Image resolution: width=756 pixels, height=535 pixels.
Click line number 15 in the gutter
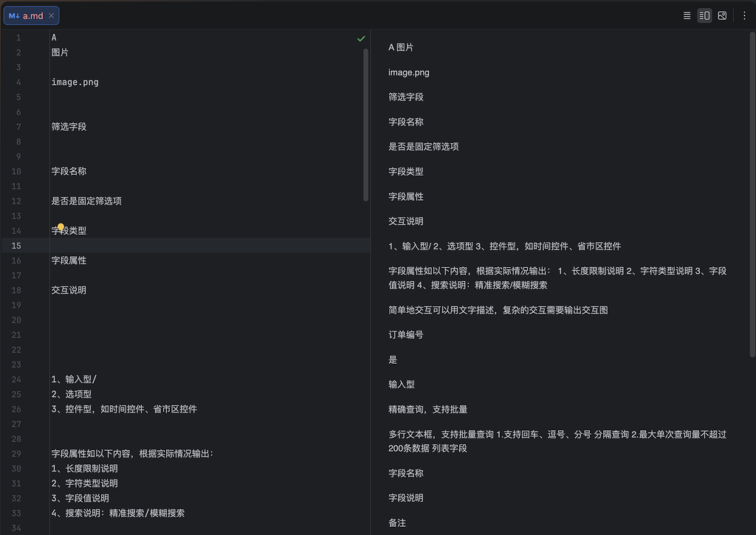click(x=16, y=246)
